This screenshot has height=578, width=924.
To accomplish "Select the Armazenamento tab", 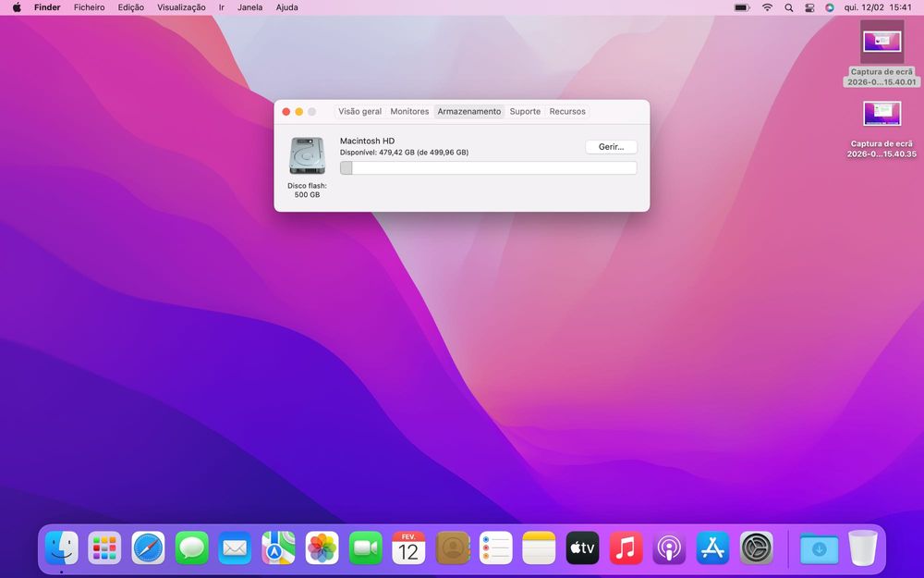I will coord(469,112).
